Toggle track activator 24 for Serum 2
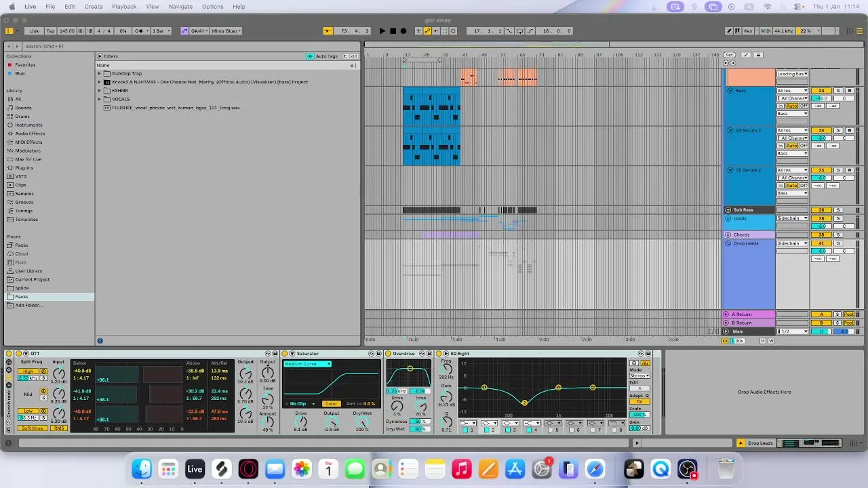 tap(821, 130)
